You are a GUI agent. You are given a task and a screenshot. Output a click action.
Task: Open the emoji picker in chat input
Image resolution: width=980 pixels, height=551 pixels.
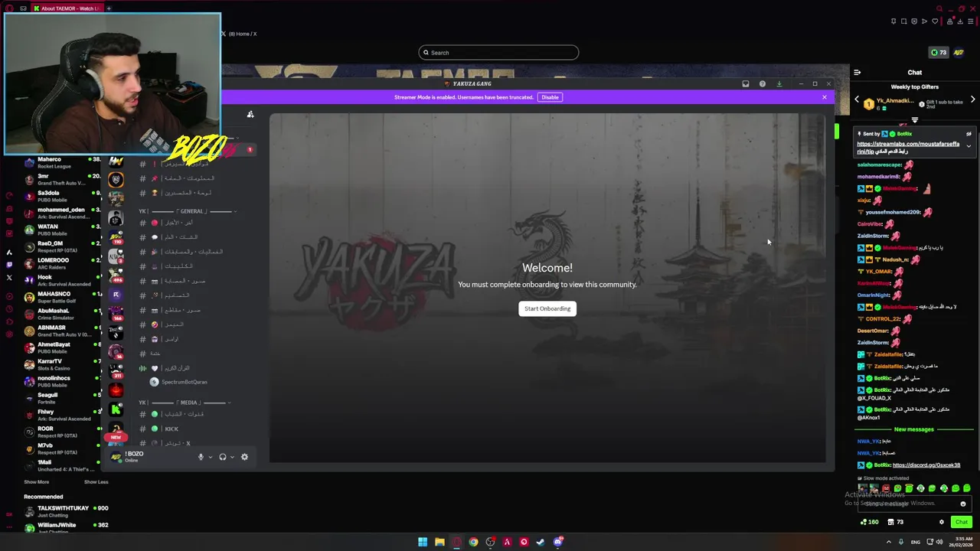(963, 504)
